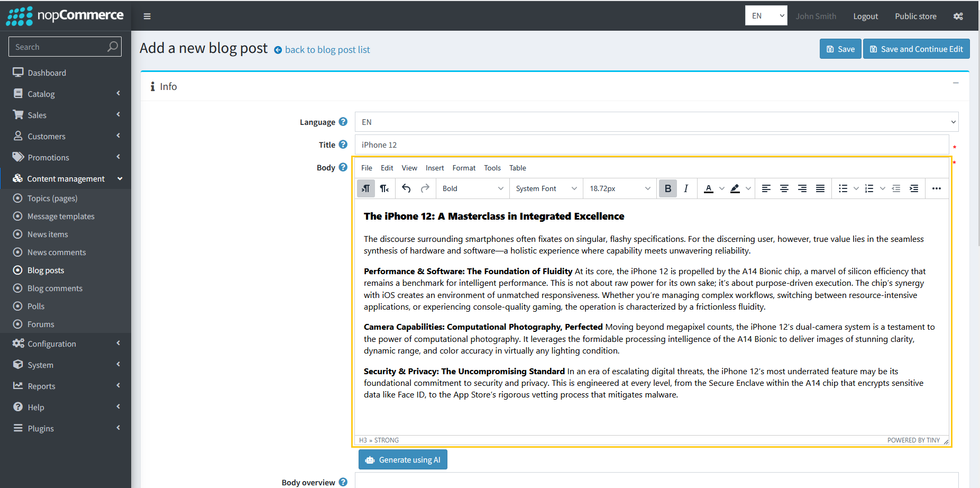Open the Format menu in the editor

click(x=464, y=168)
